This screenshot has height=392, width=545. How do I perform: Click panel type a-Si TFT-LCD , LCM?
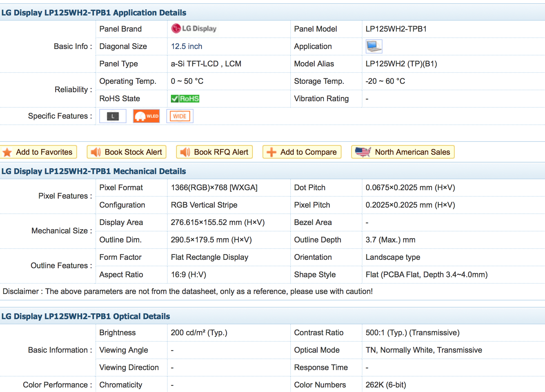[x=206, y=64]
